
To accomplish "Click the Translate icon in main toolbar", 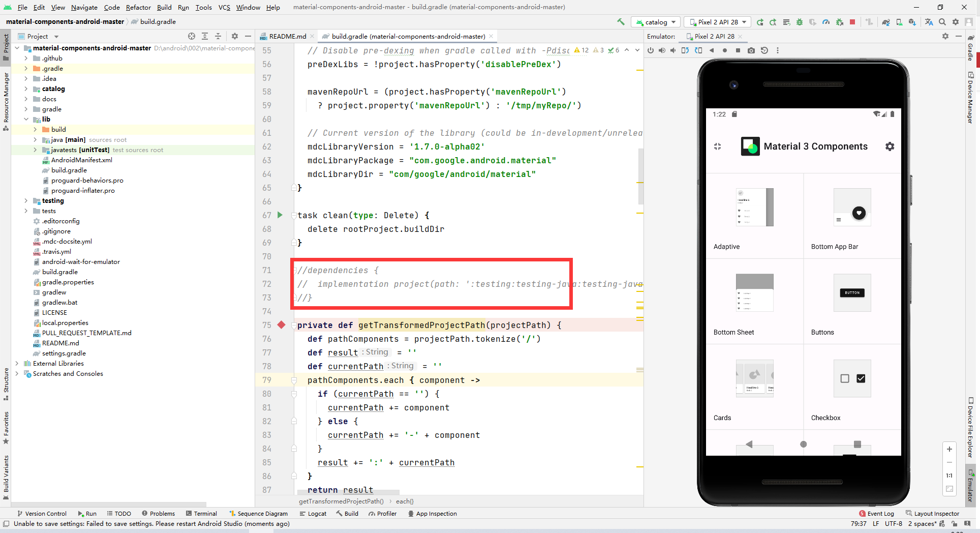I will [929, 22].
